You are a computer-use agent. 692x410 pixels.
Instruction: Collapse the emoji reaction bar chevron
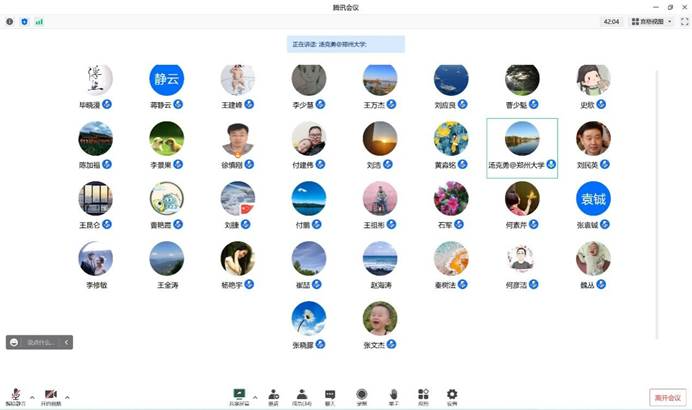click(x=67, y=342)
